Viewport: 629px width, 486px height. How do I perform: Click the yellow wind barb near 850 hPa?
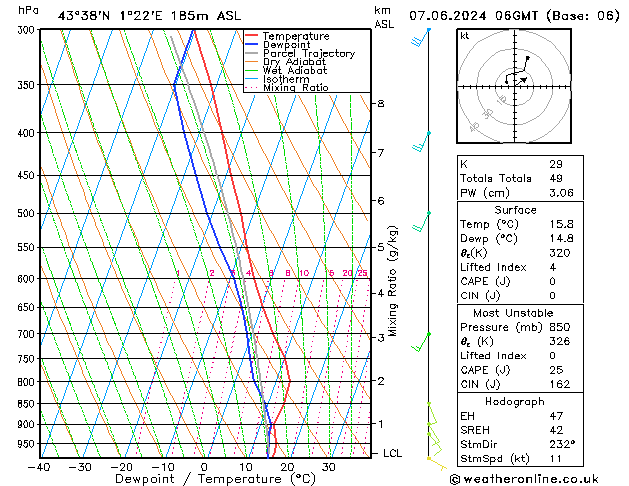pyautogui.click(x=431, y=412)
